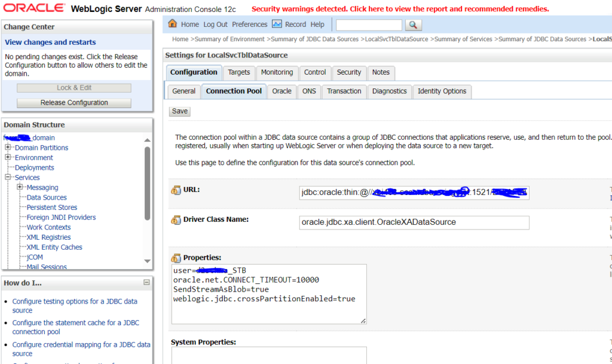Open Deployments tree item
The height and width of the screenshot is (364, 612).
[34, 167]
